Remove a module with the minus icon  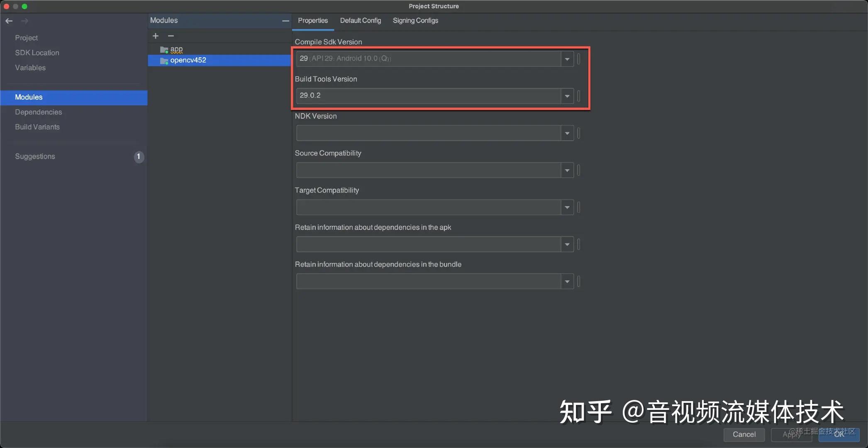[x=171, y=36]
